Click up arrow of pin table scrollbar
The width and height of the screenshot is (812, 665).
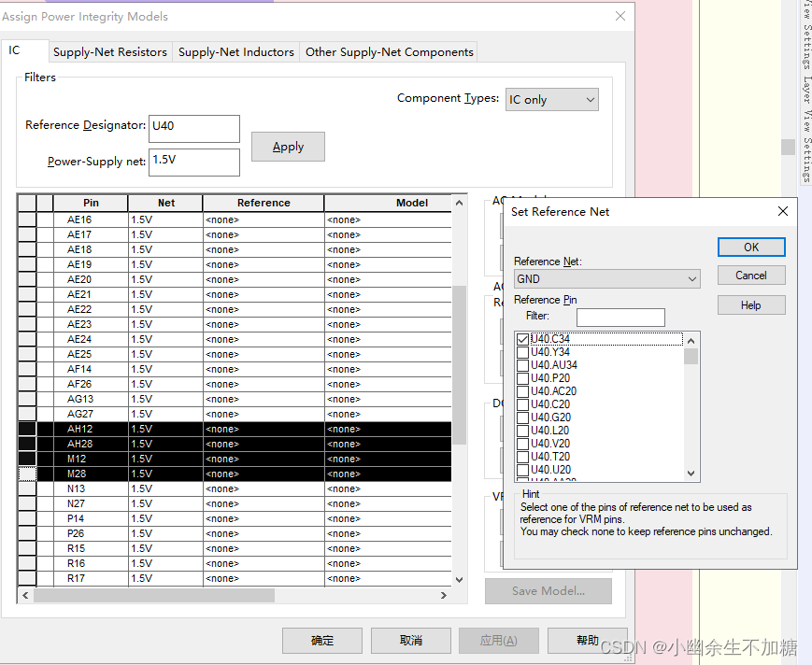tap(460, 203)
